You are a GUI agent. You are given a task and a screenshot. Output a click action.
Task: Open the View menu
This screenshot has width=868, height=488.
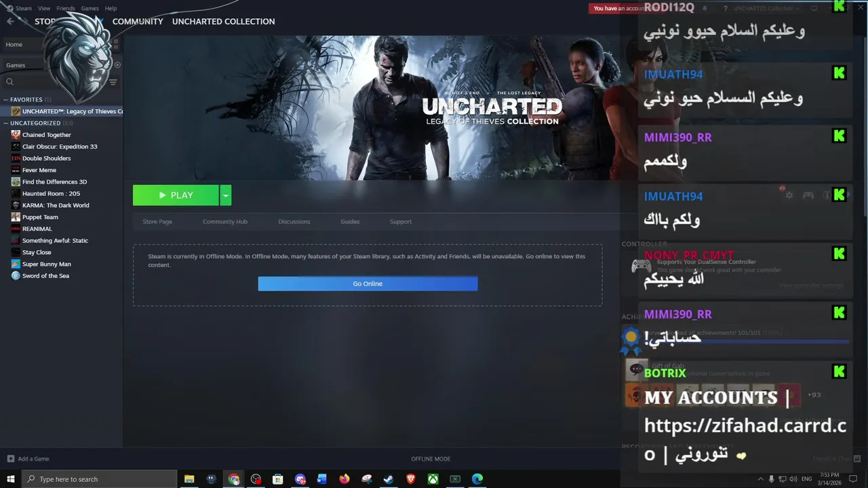[x=44, y=8]
